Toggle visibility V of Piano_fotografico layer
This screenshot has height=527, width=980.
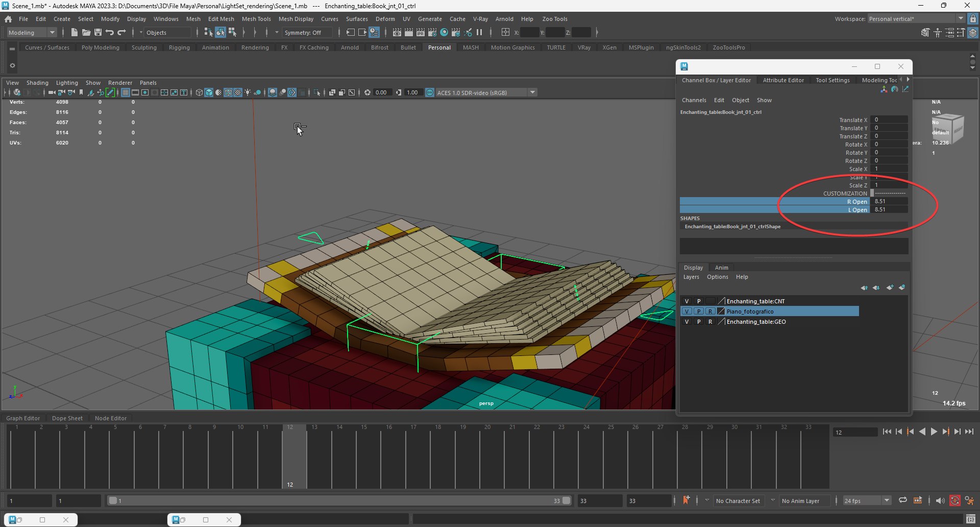687,312
